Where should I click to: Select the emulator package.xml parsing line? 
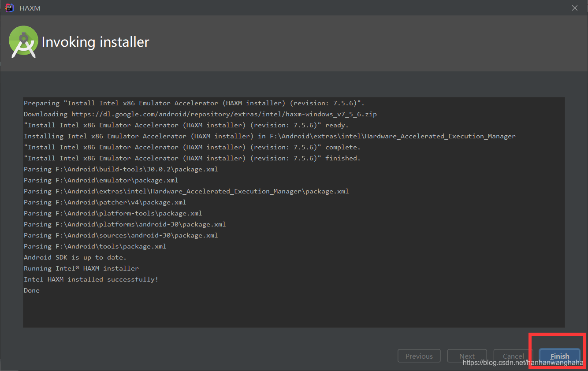coord(101,180)
